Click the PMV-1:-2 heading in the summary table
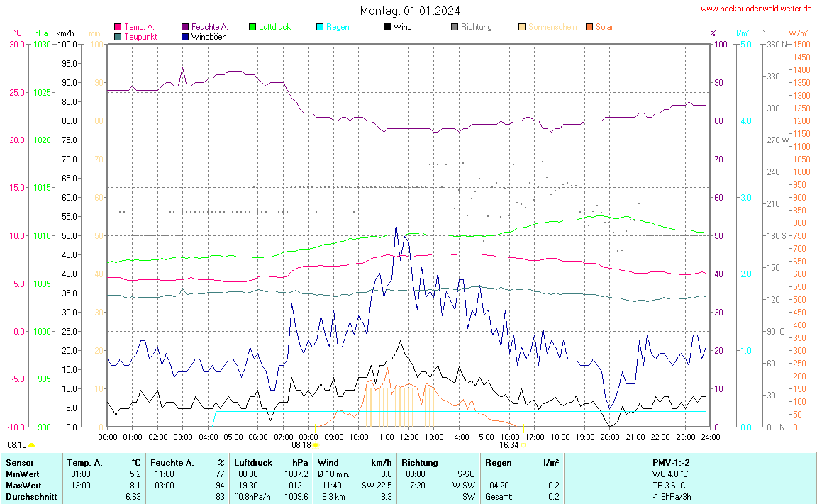817x504 pixels. tap(671, 463)
